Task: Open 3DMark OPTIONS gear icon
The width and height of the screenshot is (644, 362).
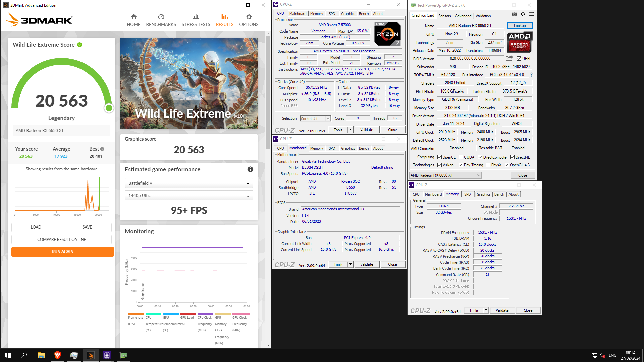Action: pos(249,17)
